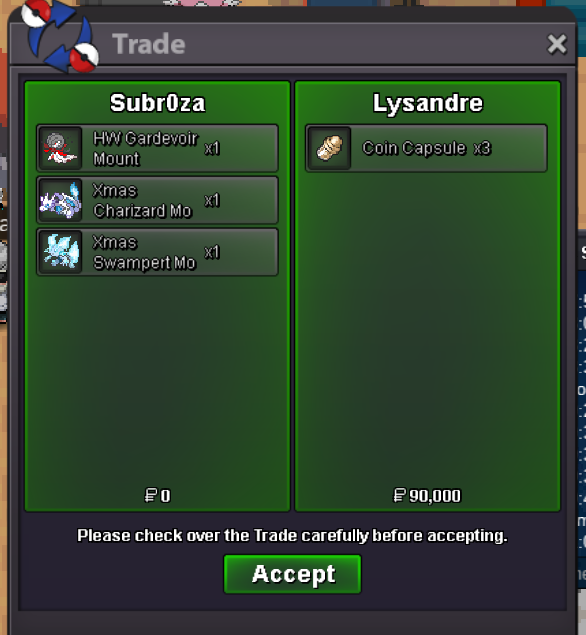Close the Trade window
586x635 pixels.
click(557, 44)
